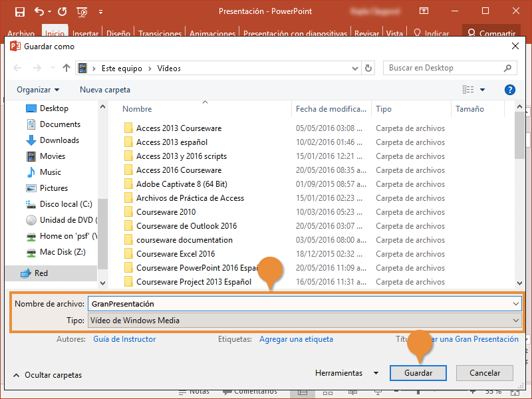Open the Archivo tab in PowerPoint
Screen dimensions: 532x399
(21, 33)
